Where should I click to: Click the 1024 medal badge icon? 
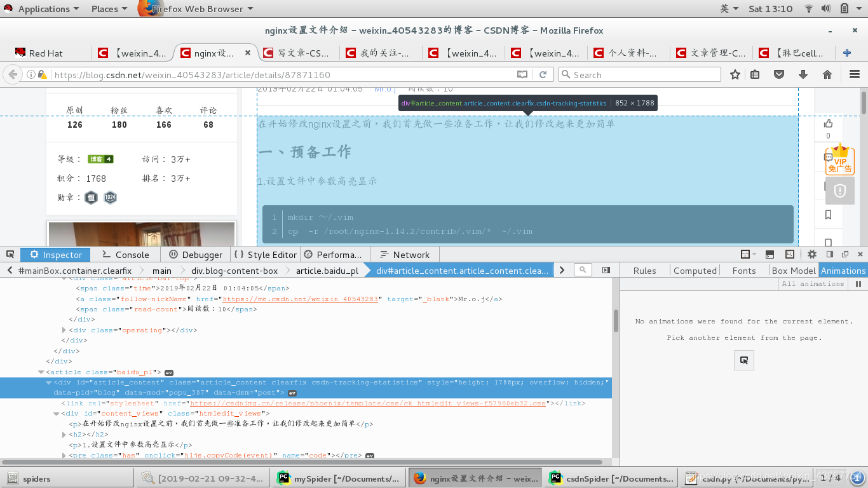click(111, 198)
